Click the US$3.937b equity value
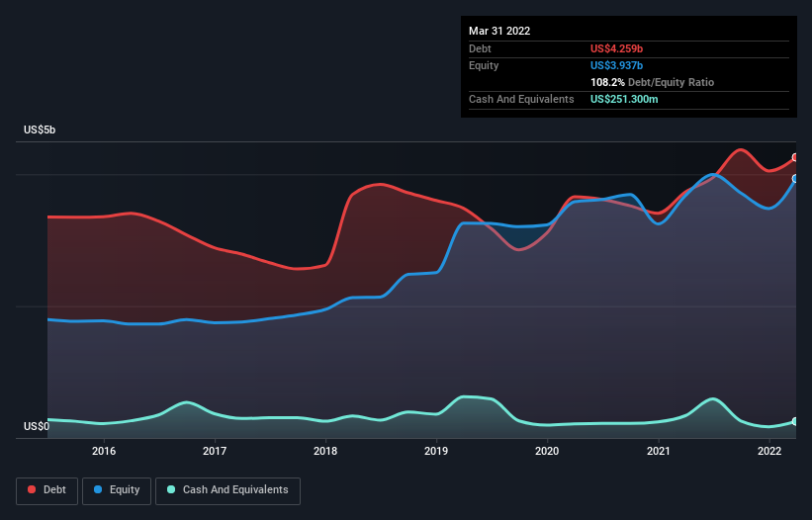This screenshot has height=520, width=812. [616, 65]
